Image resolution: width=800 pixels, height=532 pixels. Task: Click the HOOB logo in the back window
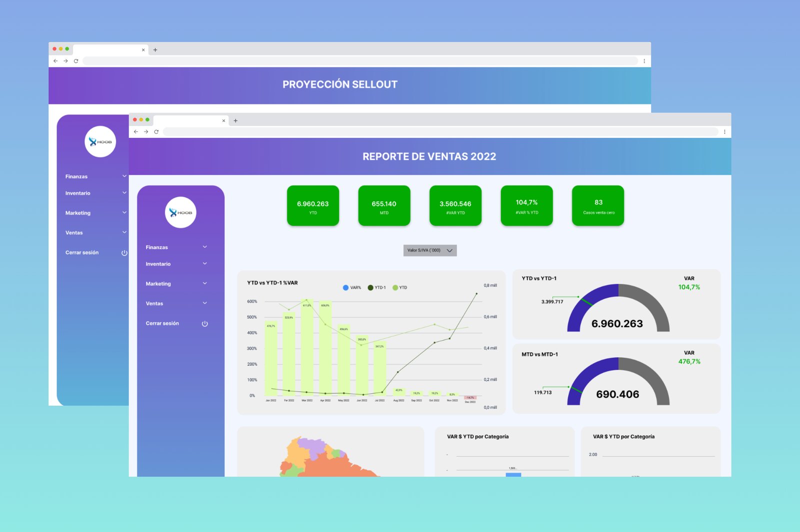coord(100,141)
